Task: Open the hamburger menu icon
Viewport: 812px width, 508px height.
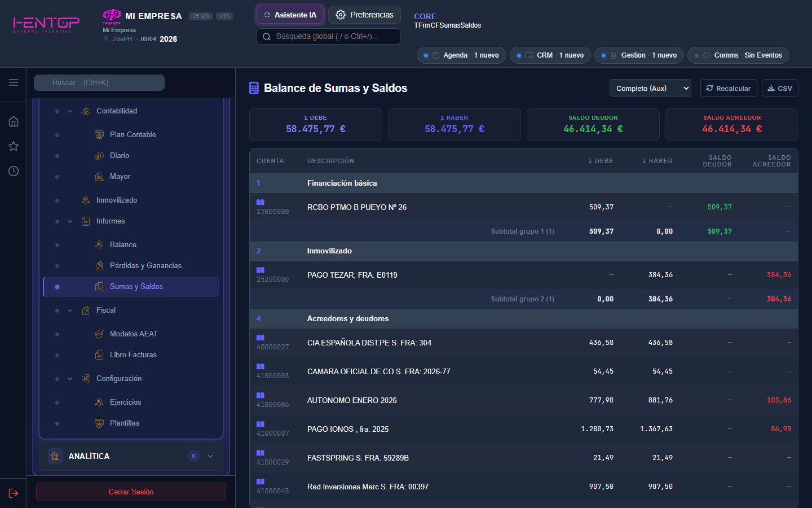Action: pos(14,82)
